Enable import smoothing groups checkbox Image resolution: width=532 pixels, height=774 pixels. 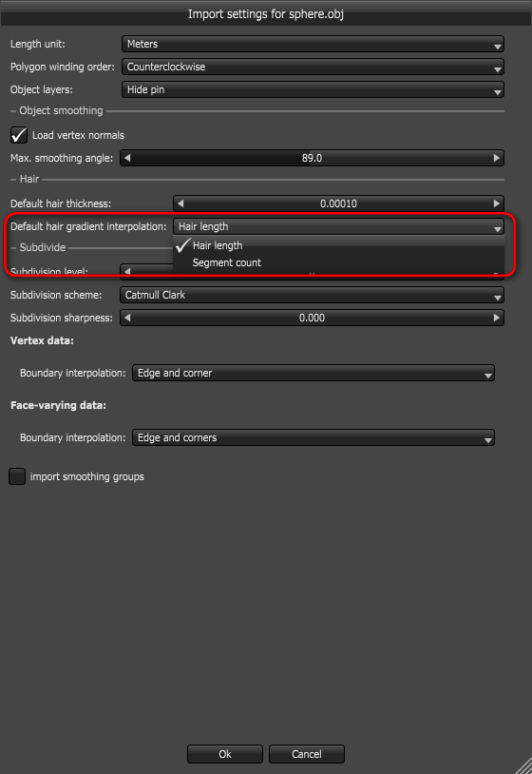coord(17,476)
